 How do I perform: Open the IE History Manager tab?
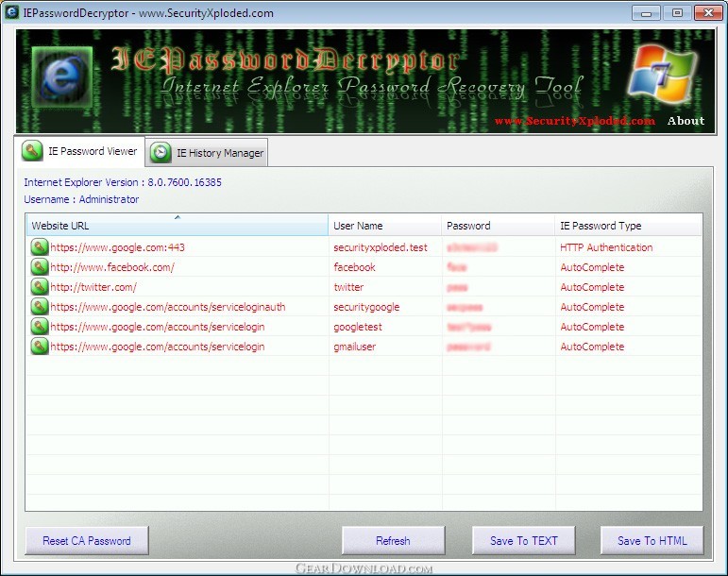tap(207, 153)
